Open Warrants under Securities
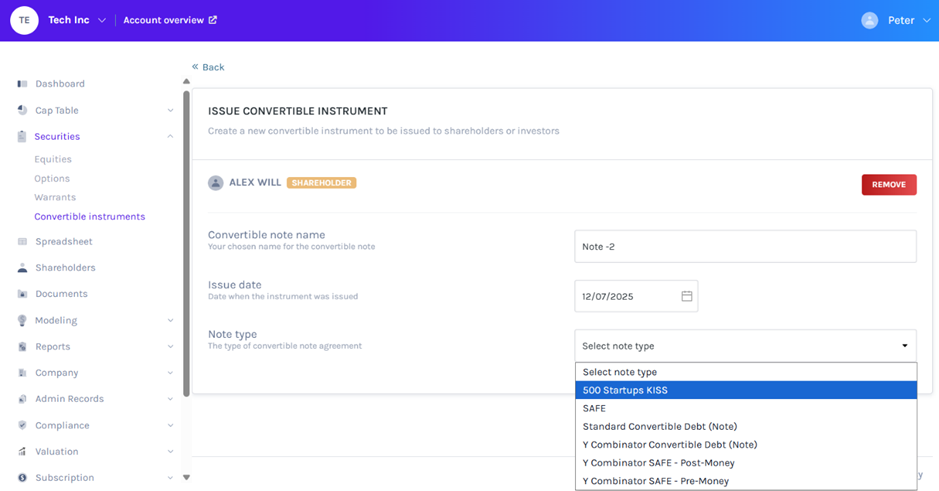939x491 pixels. point(55,197)
